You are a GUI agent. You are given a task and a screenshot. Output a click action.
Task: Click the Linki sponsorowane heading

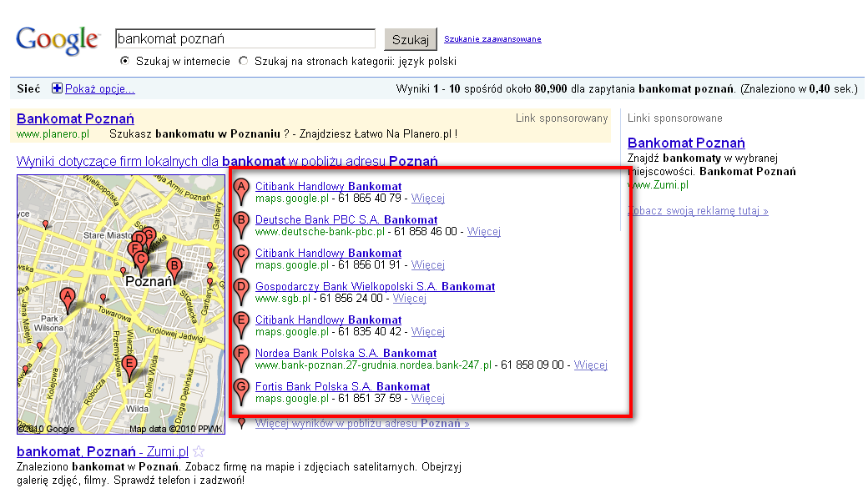point(675,118)
